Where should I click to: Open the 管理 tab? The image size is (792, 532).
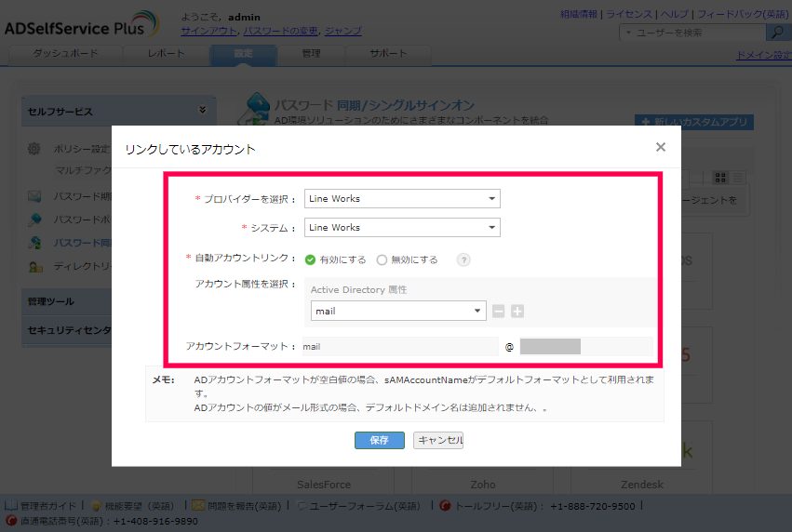311,54
